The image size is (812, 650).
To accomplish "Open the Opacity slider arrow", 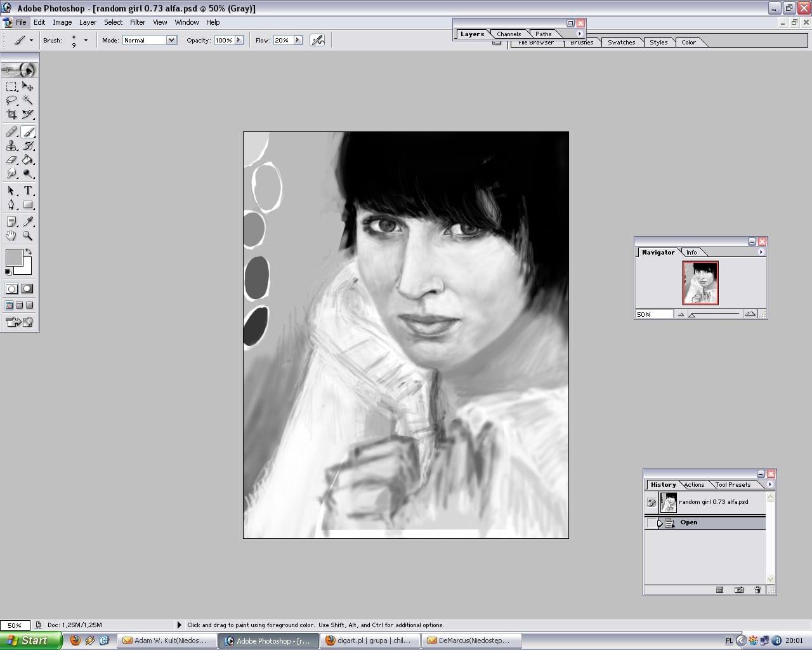I will [239, 40].
